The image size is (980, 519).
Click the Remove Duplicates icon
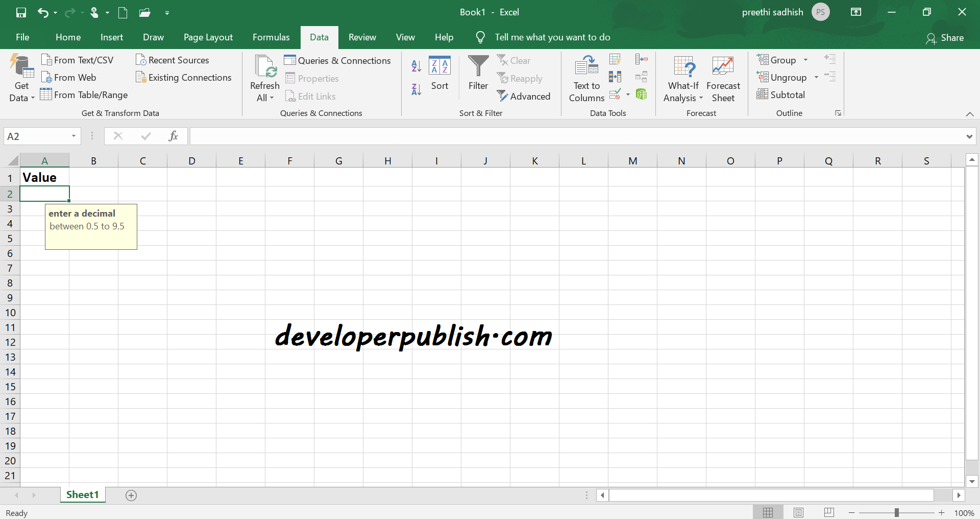point(615,77)
